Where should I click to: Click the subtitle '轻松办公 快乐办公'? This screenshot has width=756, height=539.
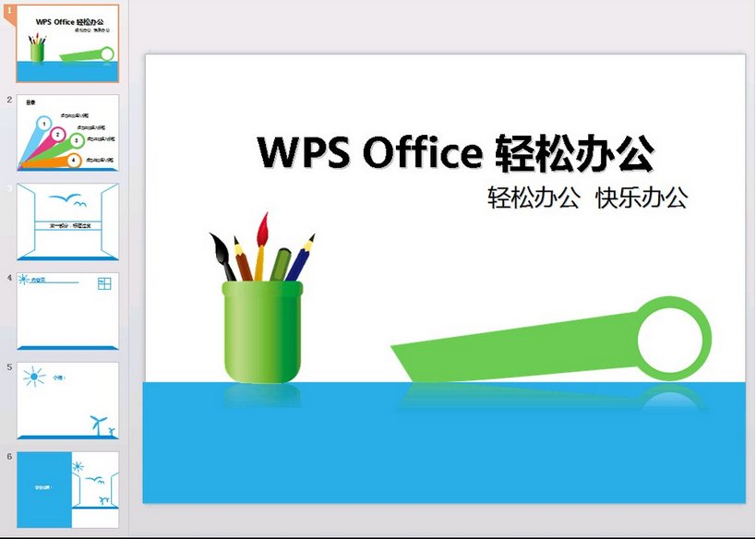tap(588, 198)
